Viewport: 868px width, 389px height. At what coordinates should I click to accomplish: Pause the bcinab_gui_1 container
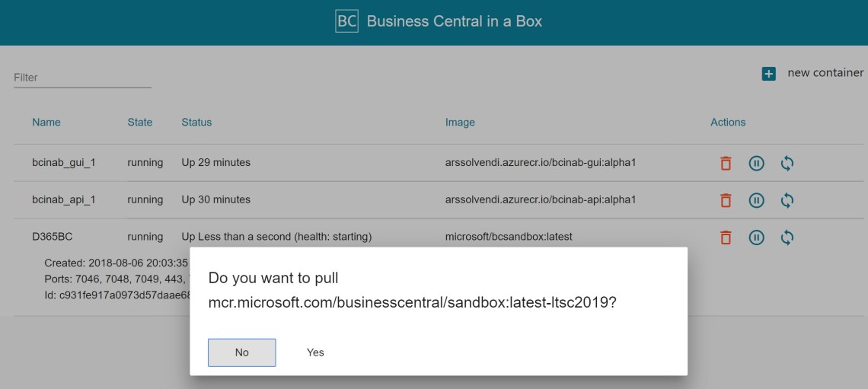(756, 163)
